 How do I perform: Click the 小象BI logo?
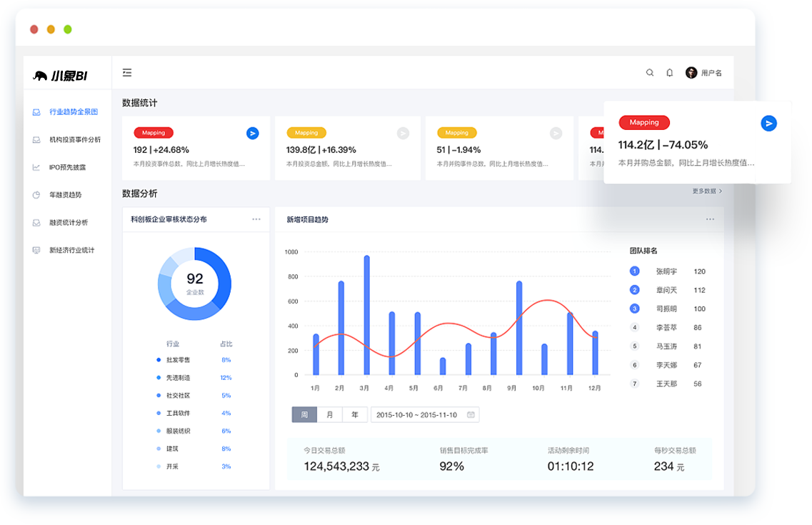60,76
